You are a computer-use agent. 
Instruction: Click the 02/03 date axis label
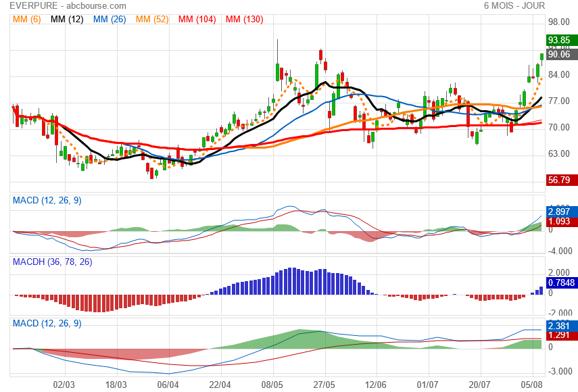point(64,385)
